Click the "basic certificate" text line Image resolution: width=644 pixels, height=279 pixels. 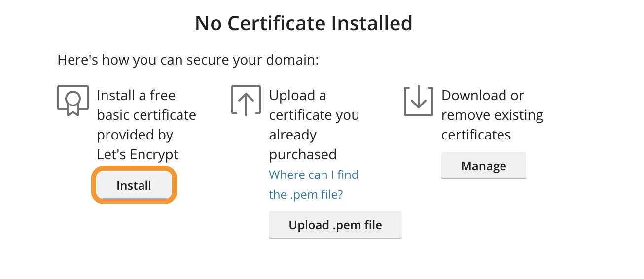(x=146, y=115)
